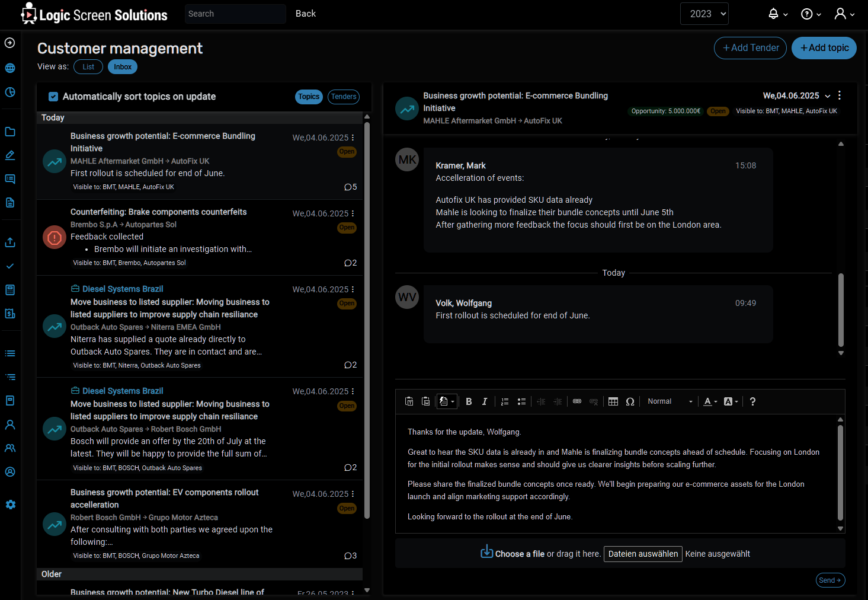Click the Back button
Screen dimensions: 868x600
[306, 14]
